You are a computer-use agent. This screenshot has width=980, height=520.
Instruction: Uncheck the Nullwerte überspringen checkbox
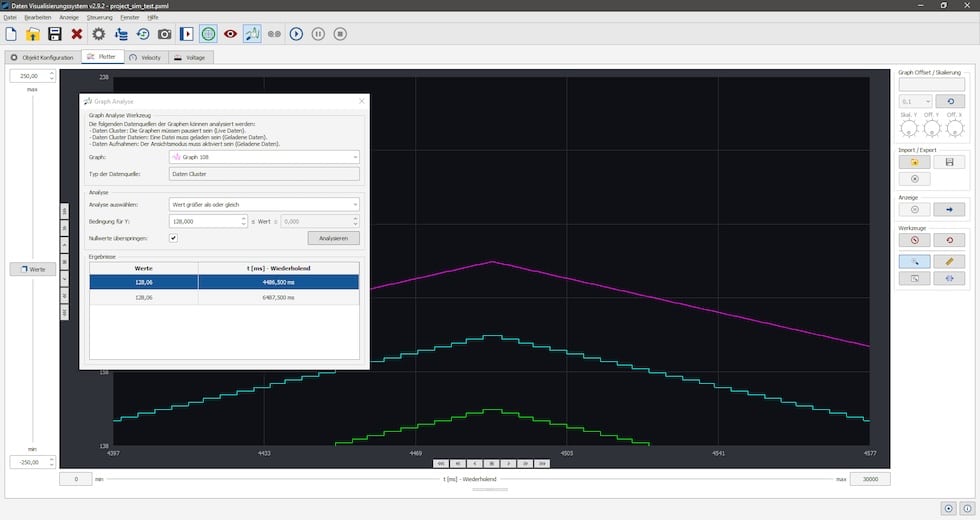point(173,238)
